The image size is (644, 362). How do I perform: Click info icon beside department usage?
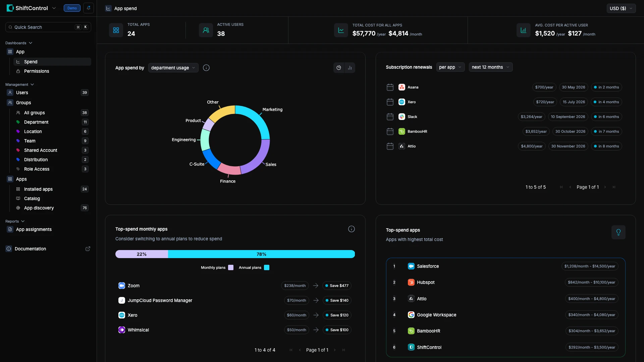pos(206,68)
